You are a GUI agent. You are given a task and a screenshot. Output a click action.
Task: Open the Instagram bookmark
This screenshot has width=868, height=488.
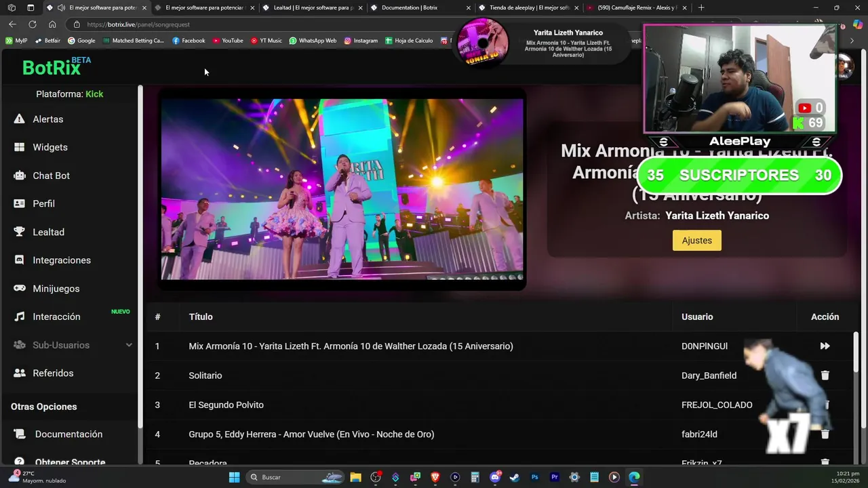tap(361, 41)
